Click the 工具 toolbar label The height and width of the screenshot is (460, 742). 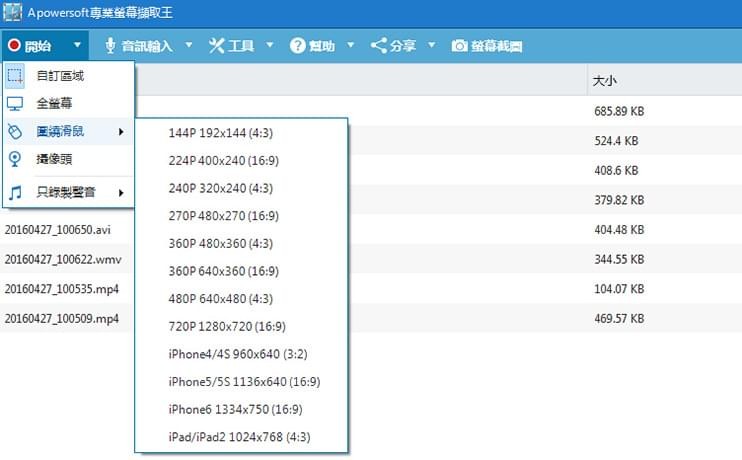241,46
